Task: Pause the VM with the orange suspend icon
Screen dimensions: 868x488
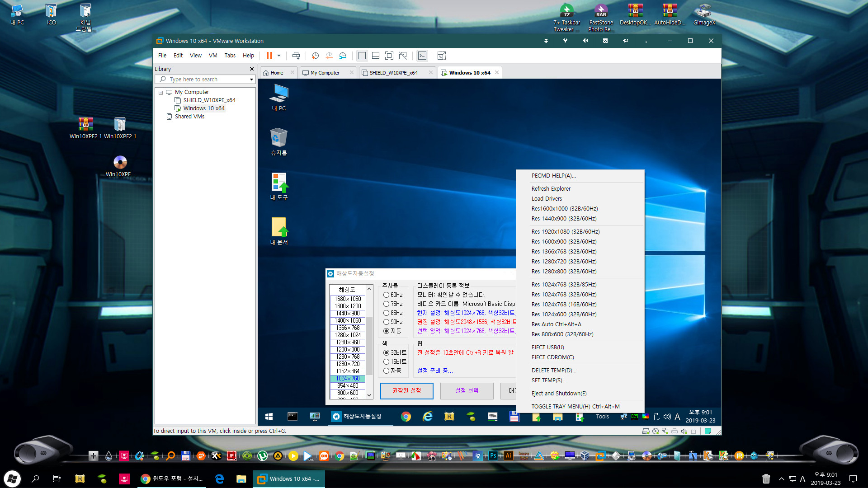Action: tap(269, 56)
